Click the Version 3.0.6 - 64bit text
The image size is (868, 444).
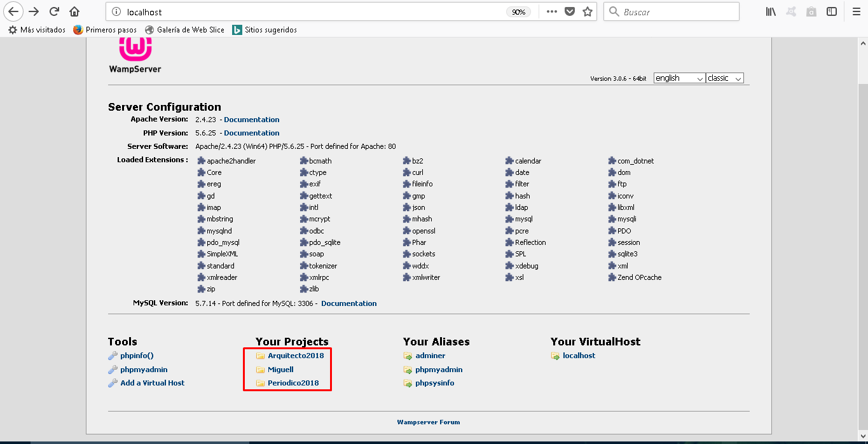click(x=618, y=79)
